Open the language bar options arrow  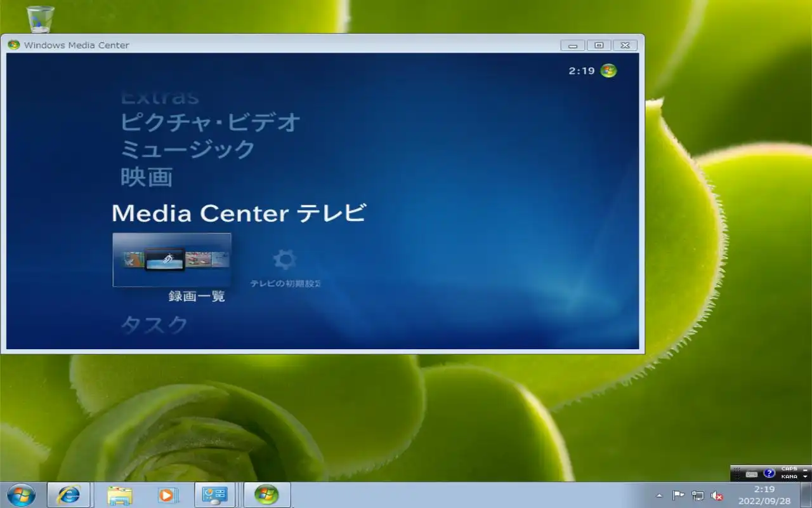tap(806, 477)
